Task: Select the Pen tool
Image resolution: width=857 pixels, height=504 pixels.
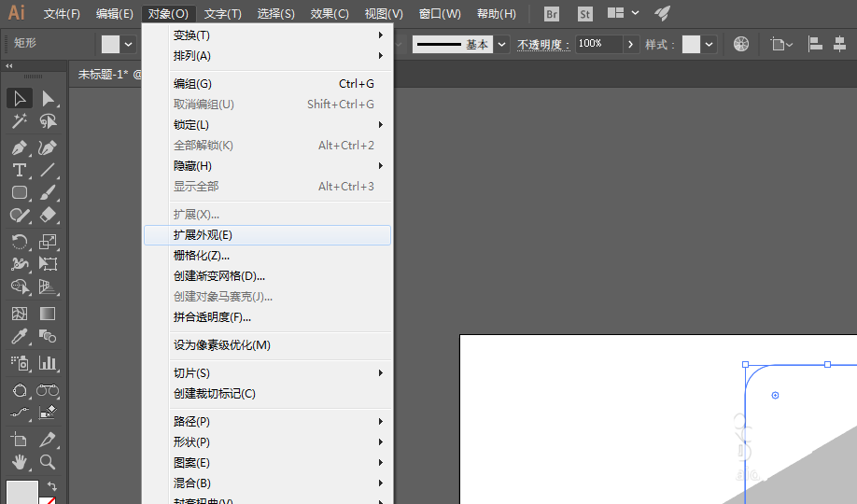Action: pos(20,147)
